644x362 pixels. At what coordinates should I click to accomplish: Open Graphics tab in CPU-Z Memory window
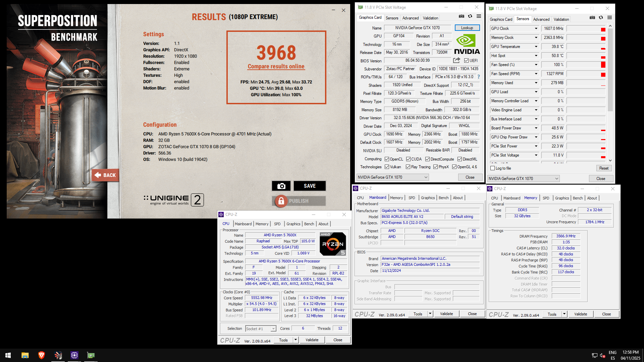pyautogui.click(x=562, y=198)
